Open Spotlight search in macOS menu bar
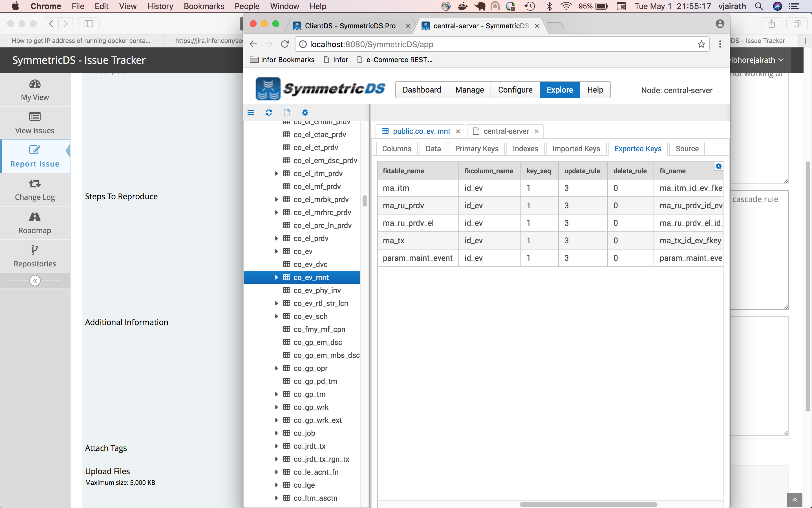 click(x=759, y=6)
